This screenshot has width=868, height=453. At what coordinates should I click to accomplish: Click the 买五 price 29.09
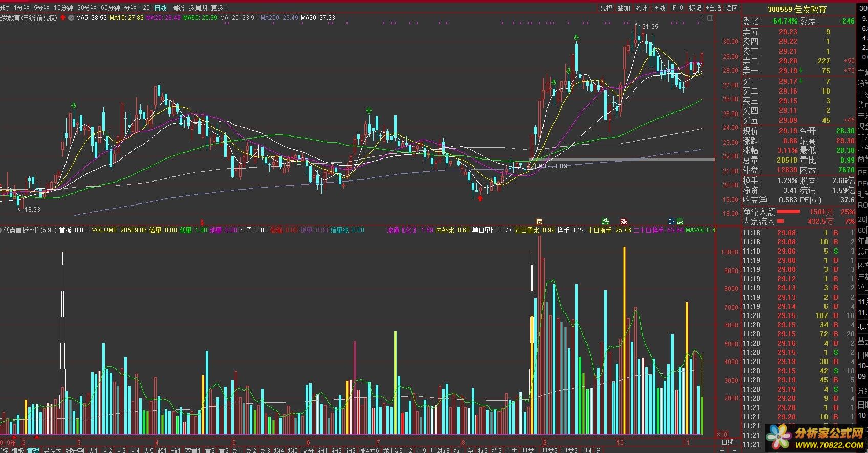pyautogui.click(x=788, y=120)
